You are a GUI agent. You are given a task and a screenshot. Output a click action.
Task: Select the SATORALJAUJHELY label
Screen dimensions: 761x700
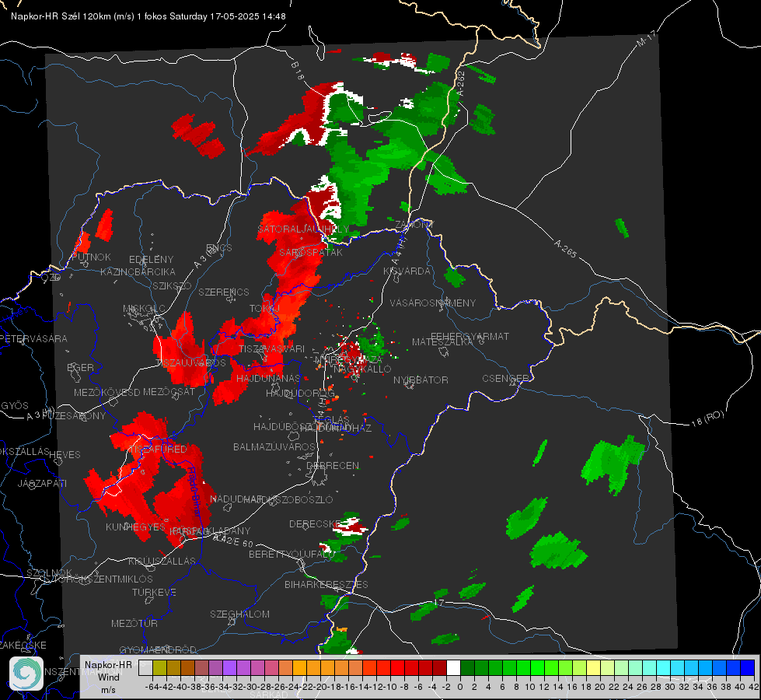click(303, 229)
